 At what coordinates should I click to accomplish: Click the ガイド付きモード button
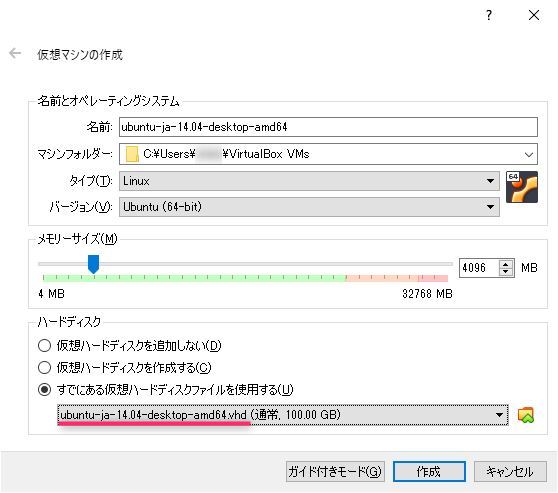(335, 472)
